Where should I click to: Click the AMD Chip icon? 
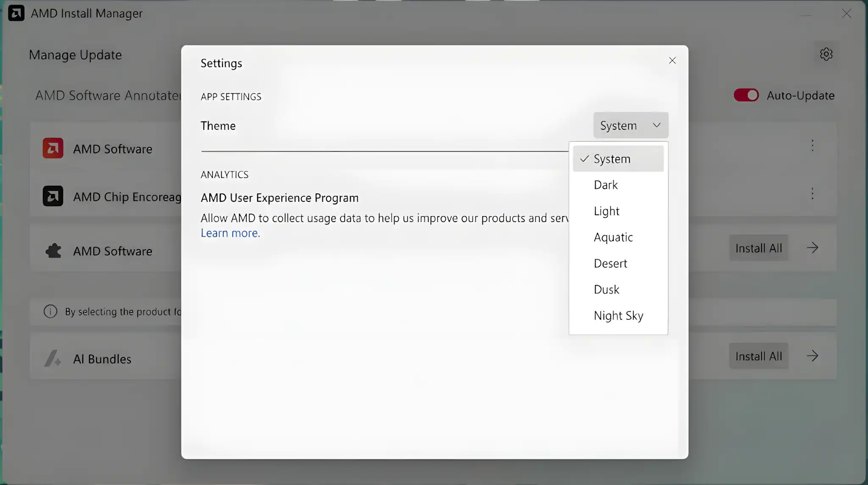pos(53,196)
